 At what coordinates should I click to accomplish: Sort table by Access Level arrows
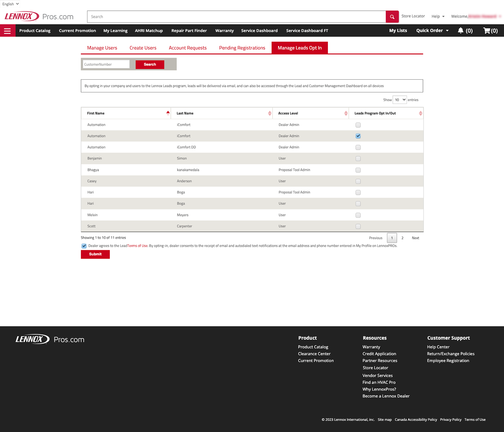point(346,113)
